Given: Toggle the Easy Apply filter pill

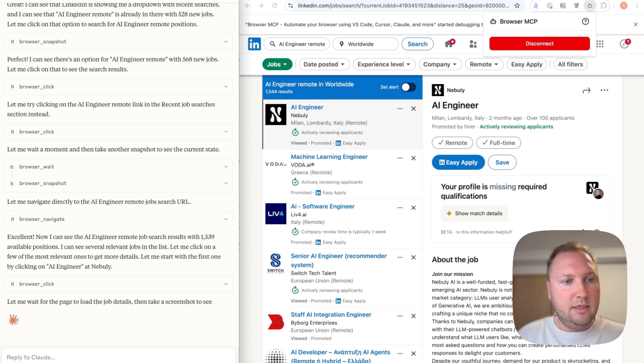Looking at the screenshot, I should tap(526, 64).
